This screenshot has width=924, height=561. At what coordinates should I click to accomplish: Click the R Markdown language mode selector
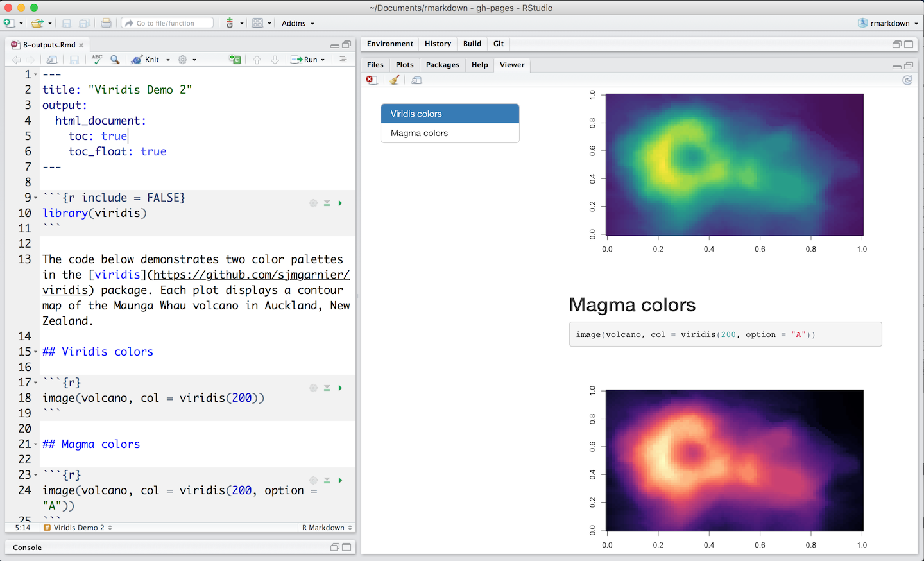pyautogui.click(x=322, y=527)
